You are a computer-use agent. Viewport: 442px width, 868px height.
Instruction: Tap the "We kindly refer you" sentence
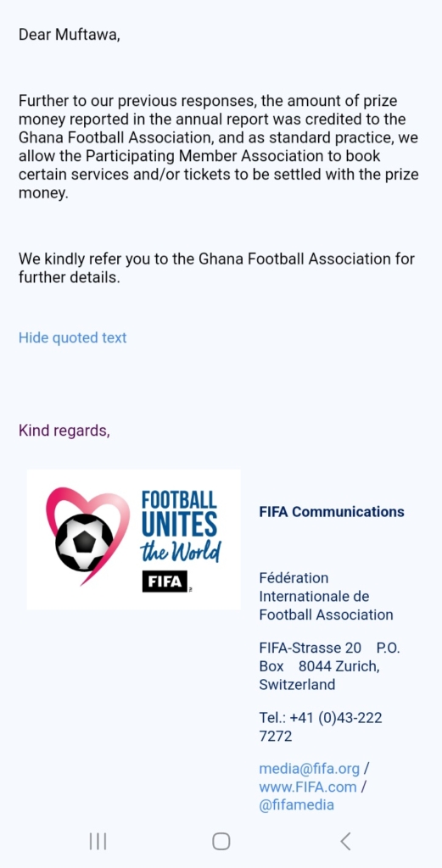216,268
